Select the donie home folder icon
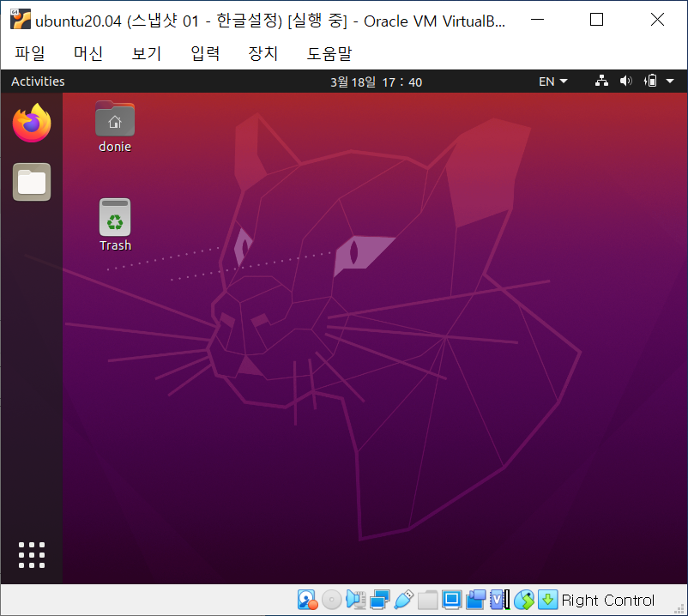688x616 pixels. (x=115, y=127)
